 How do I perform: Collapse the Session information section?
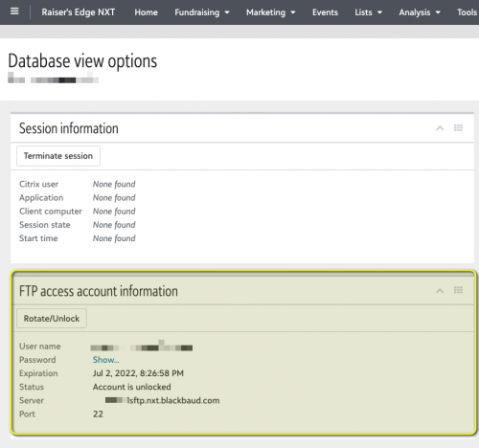click(x=440, y=128)
